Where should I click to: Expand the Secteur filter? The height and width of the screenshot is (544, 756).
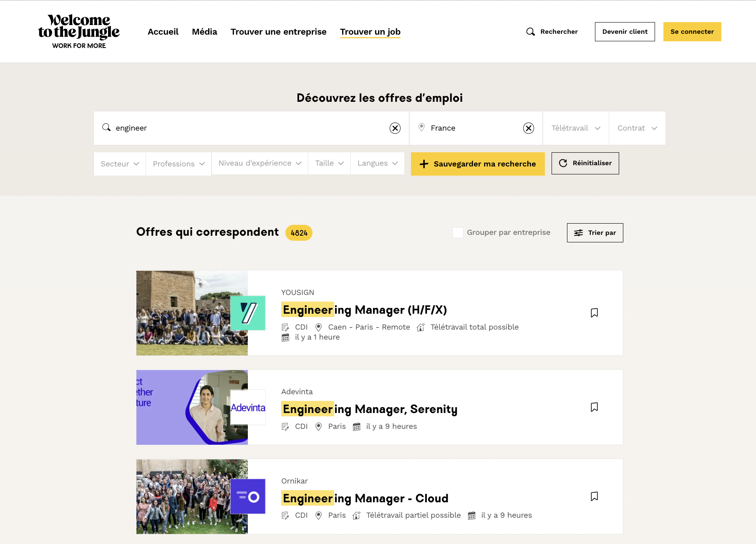pyautogui.click(x=120, y=164)
